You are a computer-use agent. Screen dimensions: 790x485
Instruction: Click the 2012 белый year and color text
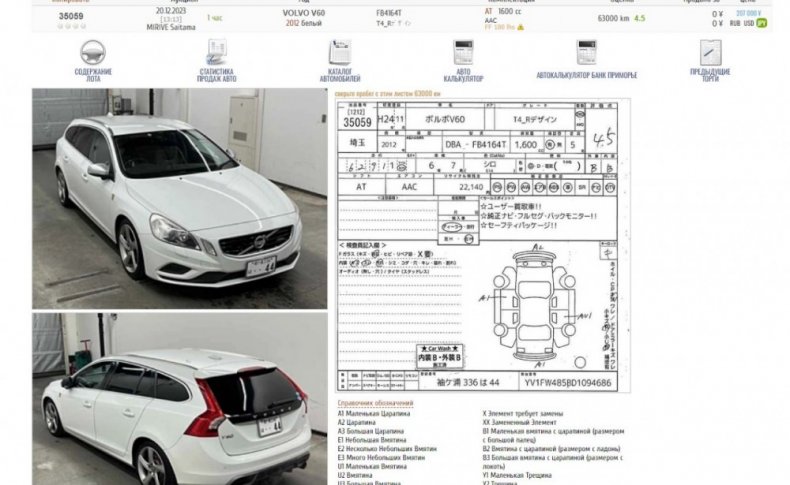(x=303, y=23)
